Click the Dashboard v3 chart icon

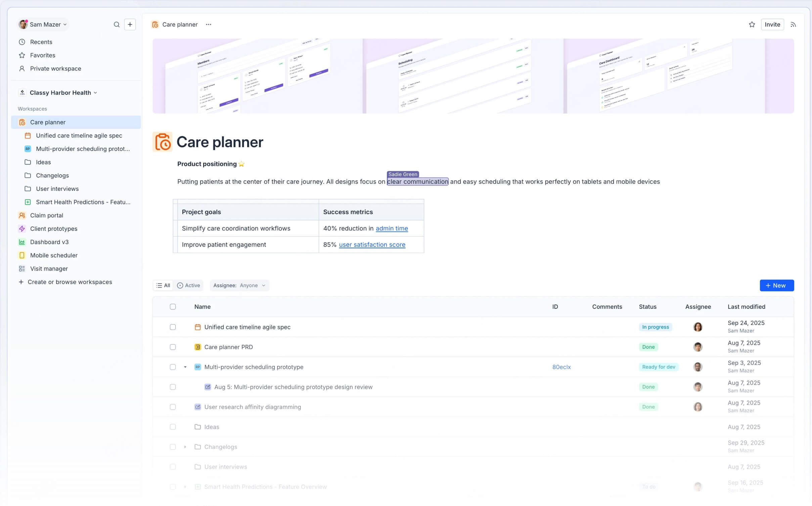click(22, 242)
